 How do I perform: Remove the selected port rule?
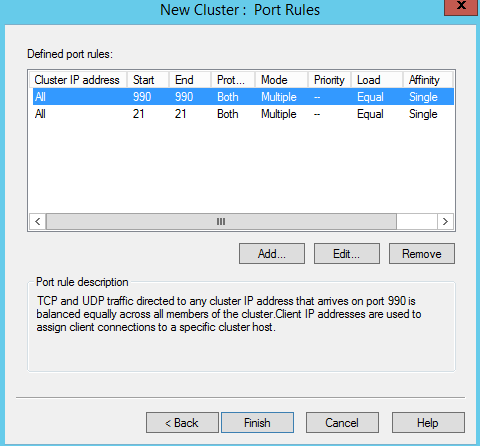coord(422,254)
